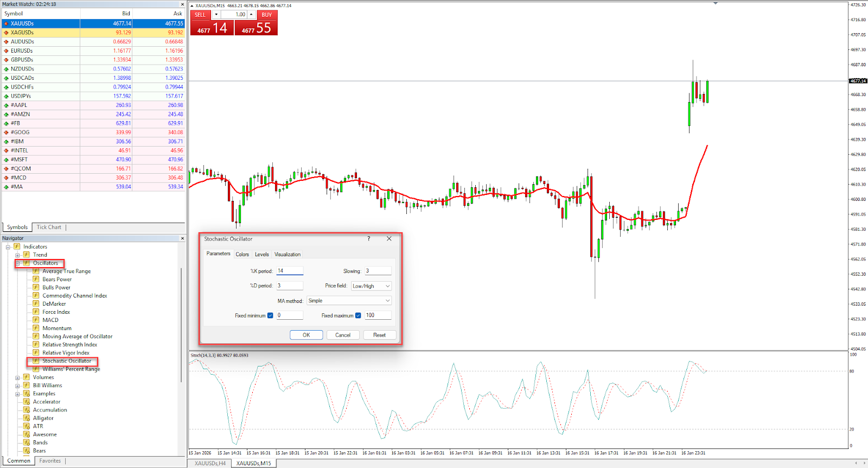Click the Alligator example indicator icon
This screenshot has height=468, width=868.
(x=26, y=418)
